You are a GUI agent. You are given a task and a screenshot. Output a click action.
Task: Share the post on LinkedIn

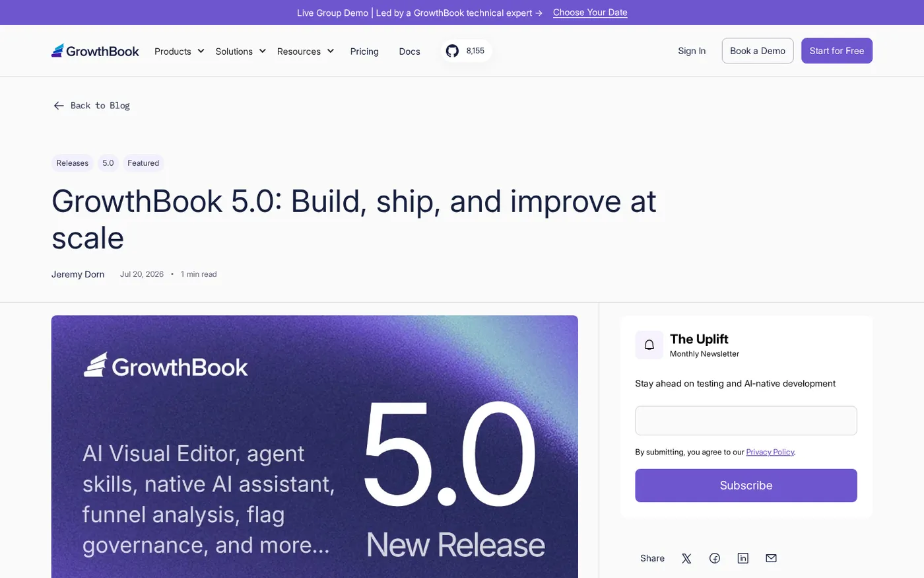[743, 558]
